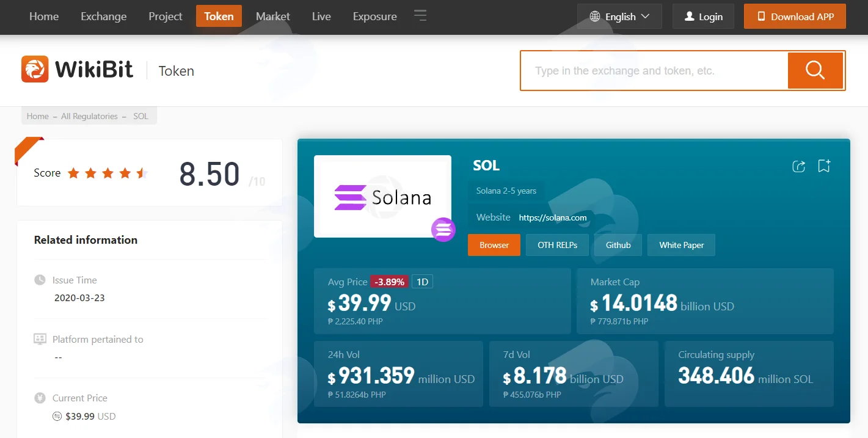Click the ₱ 779.871b PHP market cap
The height and width of the screenshot is (438, 868).
tap(619, 321)
